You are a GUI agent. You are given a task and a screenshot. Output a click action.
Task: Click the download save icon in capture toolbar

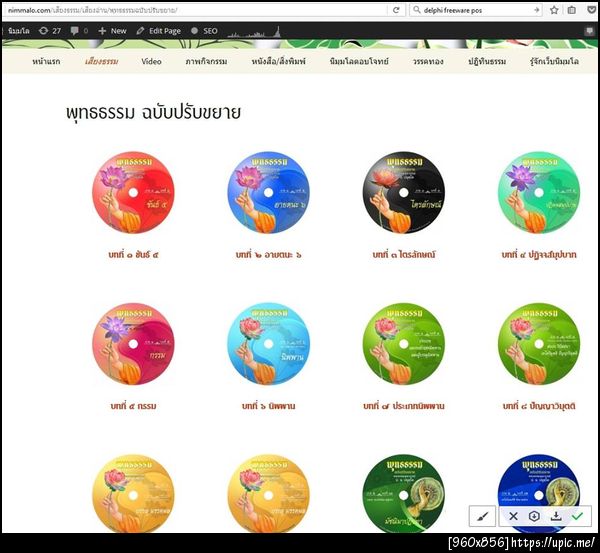[x=556, y=516]
